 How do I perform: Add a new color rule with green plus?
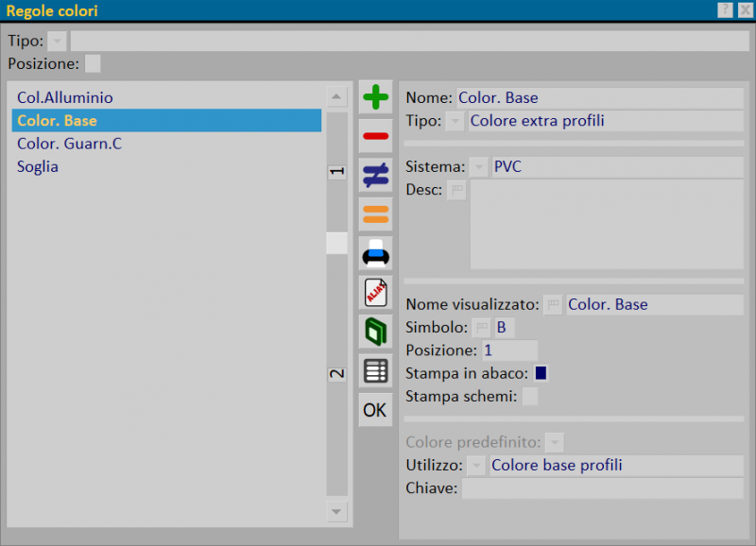pos(375,97)
